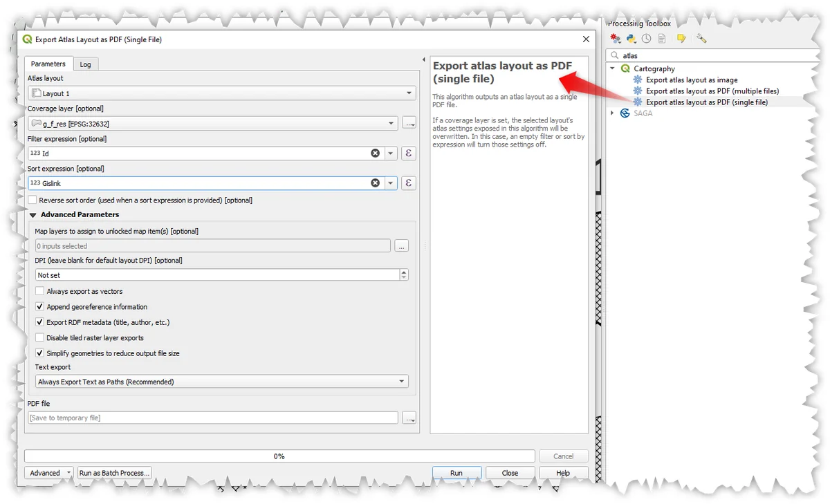Image resolution: width=830 pixels, height=504 pixels.
Task: Open the Filter expression epsilon editor
Action: point(409,153)
